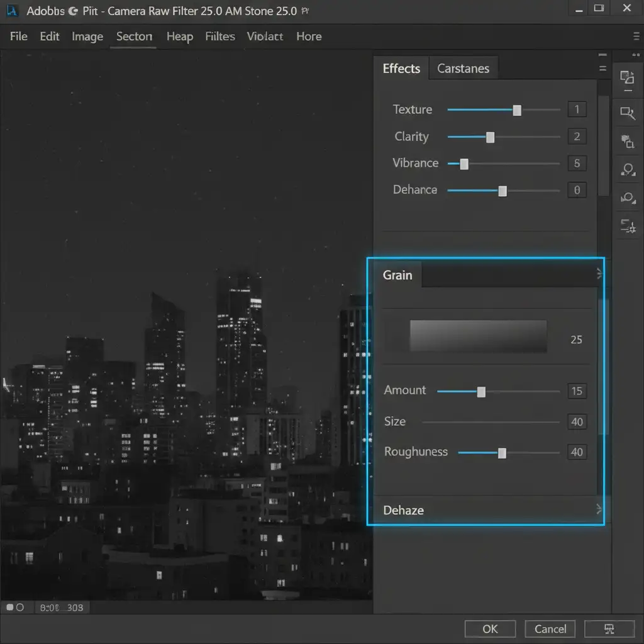Click the Grain preview gradient swatch
Screen dimensions: 644x644
click(x=478, y=336)
